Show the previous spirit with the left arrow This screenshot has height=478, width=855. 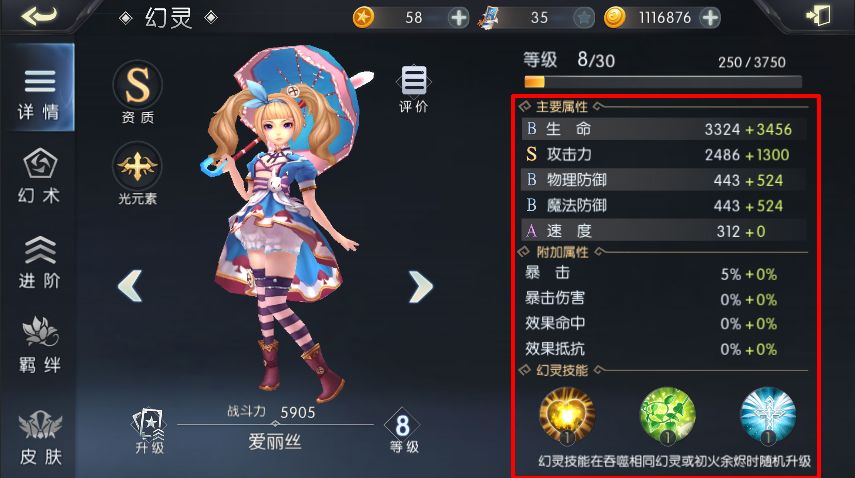click(130, 286)
